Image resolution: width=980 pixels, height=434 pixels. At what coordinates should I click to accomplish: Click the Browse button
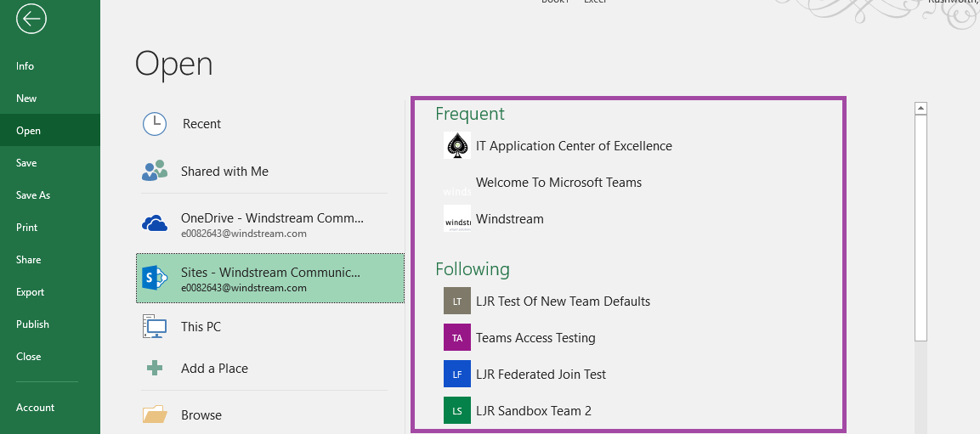(x=270, y=414)
